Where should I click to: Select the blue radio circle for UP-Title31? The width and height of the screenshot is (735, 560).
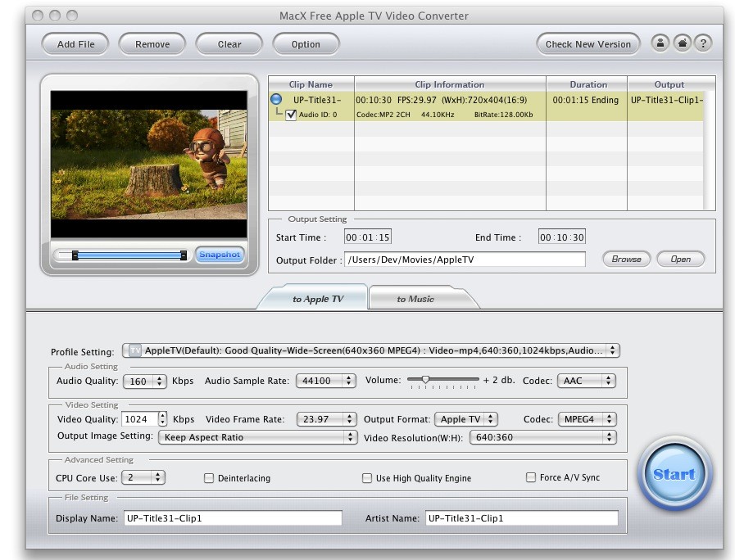pyautogui.click(x=276, y=99)
